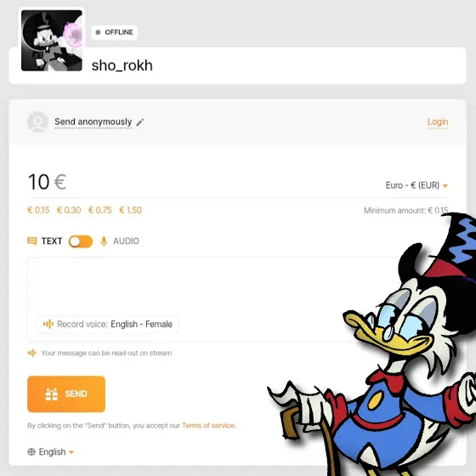Click the sho_rokh profile picture thumbnail
The image size is (476, 476).
tap(52, 41)
